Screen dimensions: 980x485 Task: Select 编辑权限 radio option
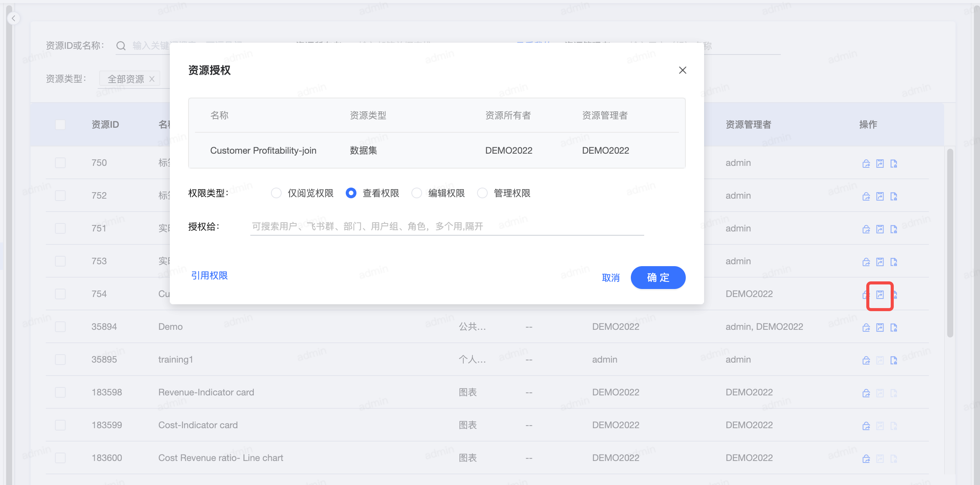tap(417, 193)
